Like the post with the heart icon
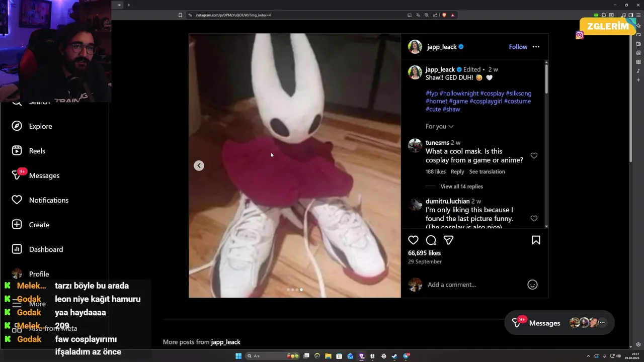644x362 pixels. (x=413, y=240)
